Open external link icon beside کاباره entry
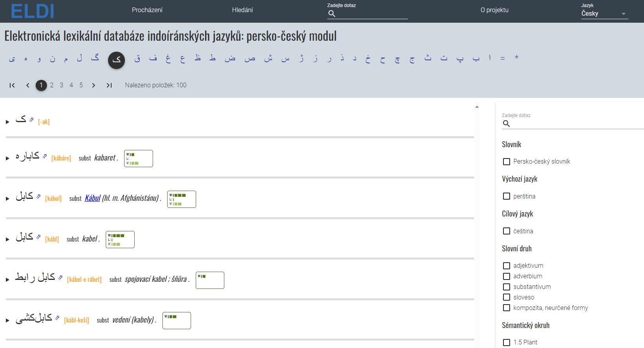644x348 pixels. (x=45, y=157)
